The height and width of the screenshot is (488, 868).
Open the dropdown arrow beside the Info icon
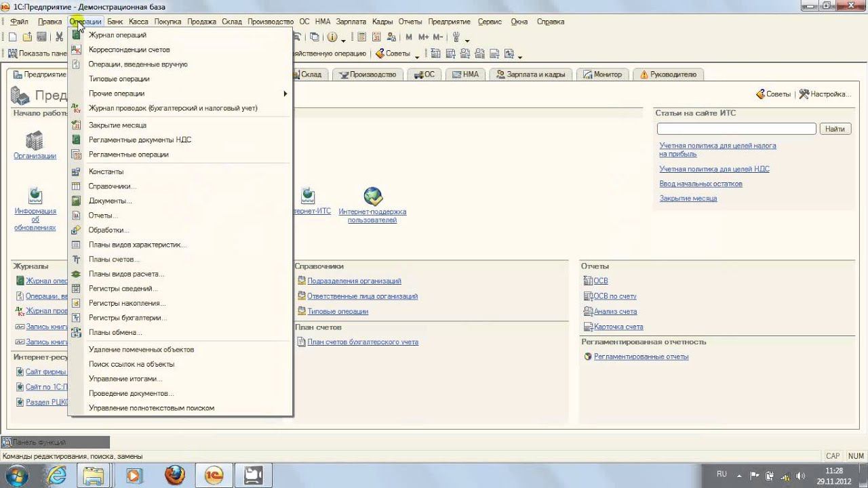[x=343, y=39]
